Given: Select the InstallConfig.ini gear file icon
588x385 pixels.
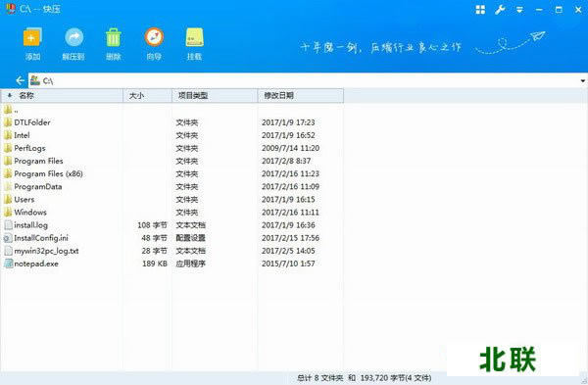Looking at the screenshot, I should click(8, 238).
